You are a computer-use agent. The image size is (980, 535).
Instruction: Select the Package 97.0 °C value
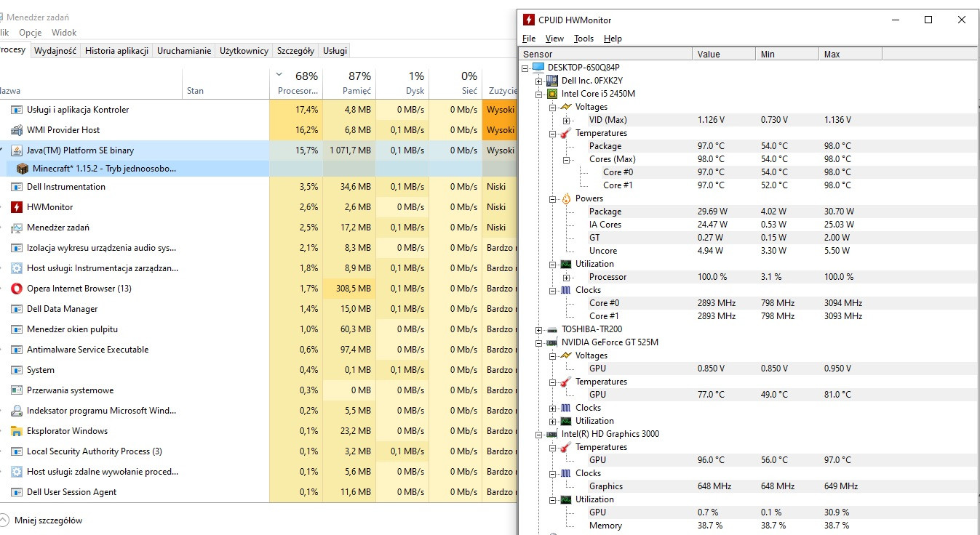711,146
